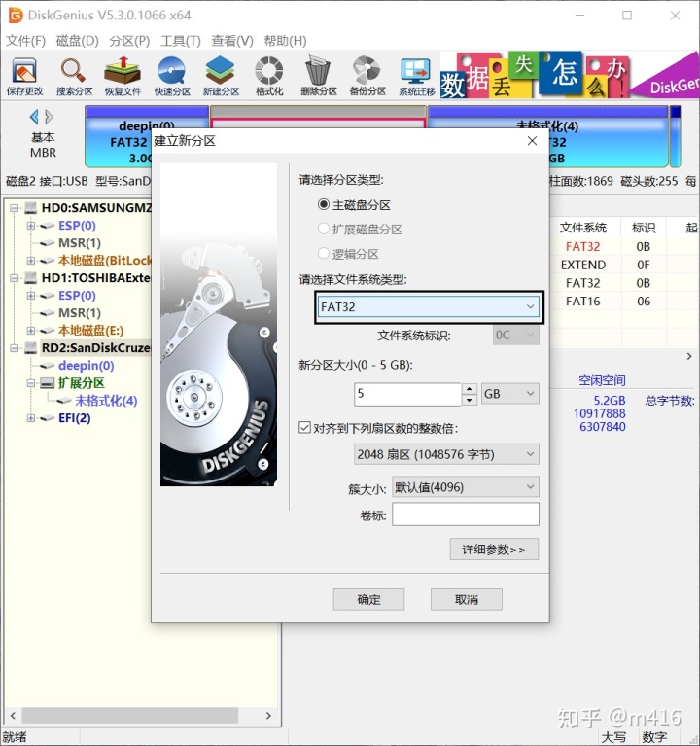Open the FAT32 file system type dropdown

(428, 307)
